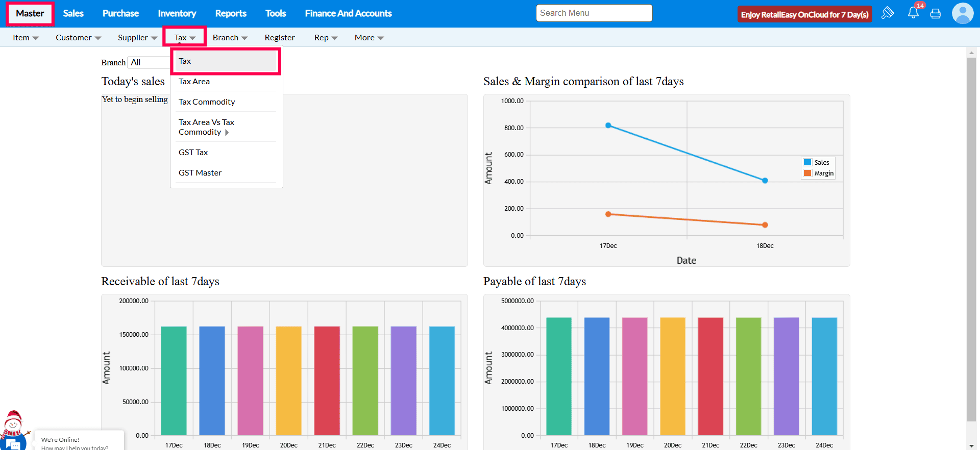Open the user profile avatar

pos(962,13)
